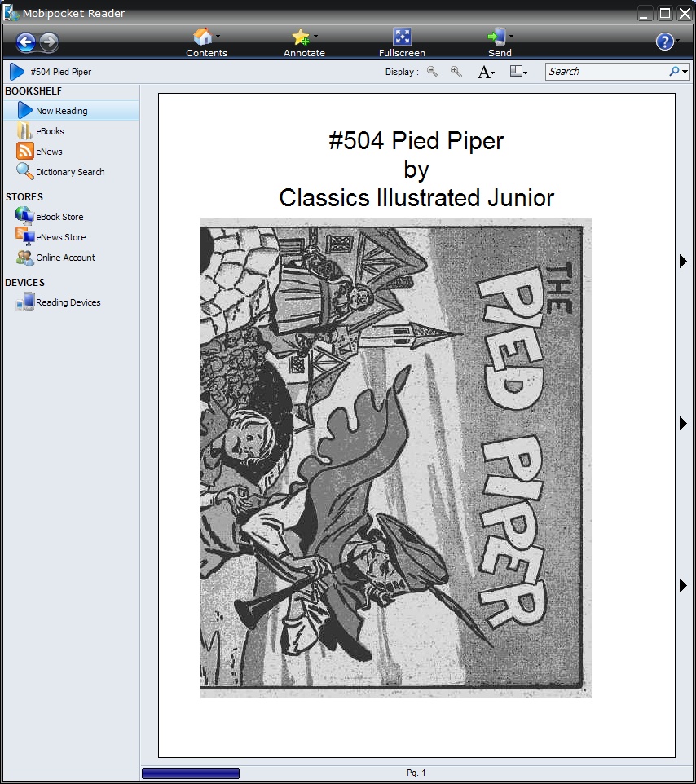The height and width of the screenshot is (784, 696).
Task: Switch to Fullscreen mode icon
Action: click(x=402, y=37)
